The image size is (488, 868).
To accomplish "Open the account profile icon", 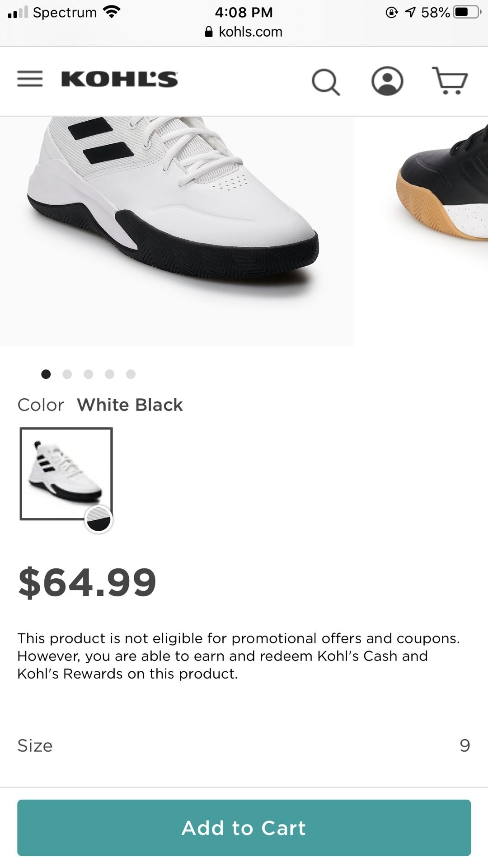I will pos(387,81).
